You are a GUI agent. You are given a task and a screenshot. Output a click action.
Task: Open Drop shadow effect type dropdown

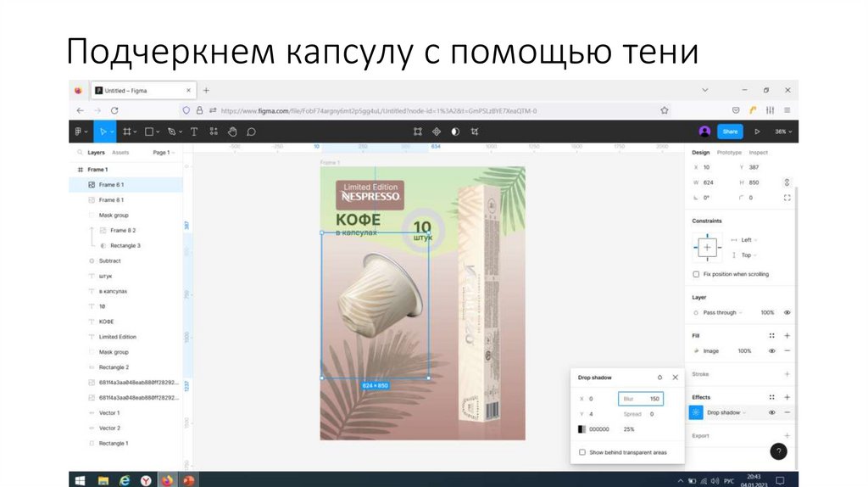(x=726, y=412)
